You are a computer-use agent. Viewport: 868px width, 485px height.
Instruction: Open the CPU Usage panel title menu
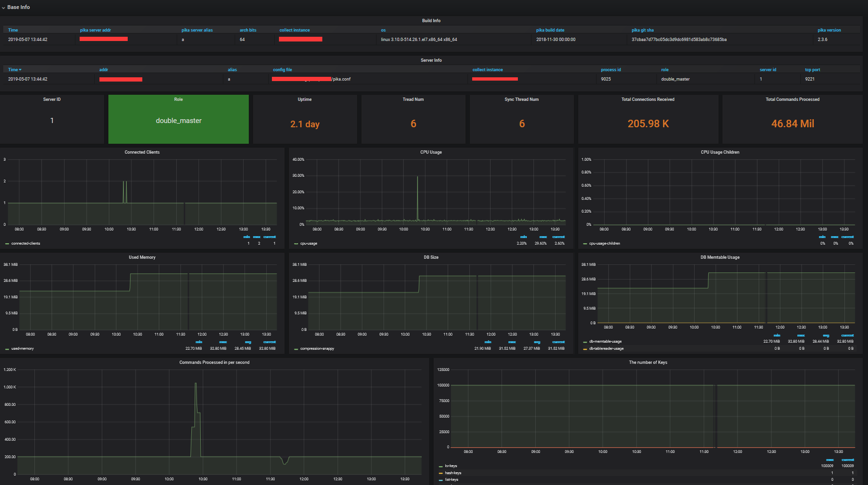click(431, 152)
